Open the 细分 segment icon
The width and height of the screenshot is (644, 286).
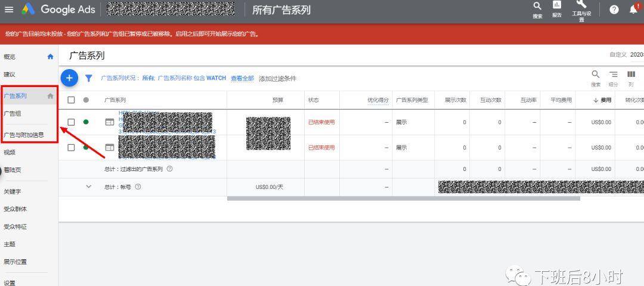click(613, 78)
